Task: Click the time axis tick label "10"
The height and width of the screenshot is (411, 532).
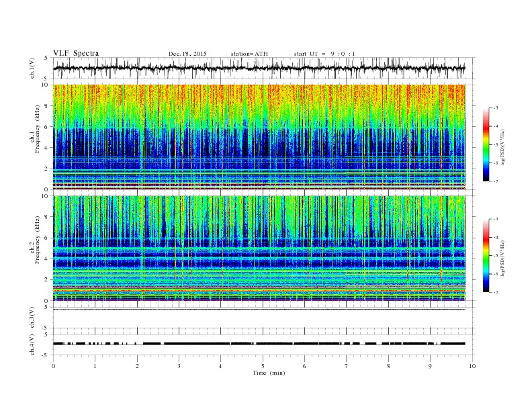Action: click(x=472, y=366)
